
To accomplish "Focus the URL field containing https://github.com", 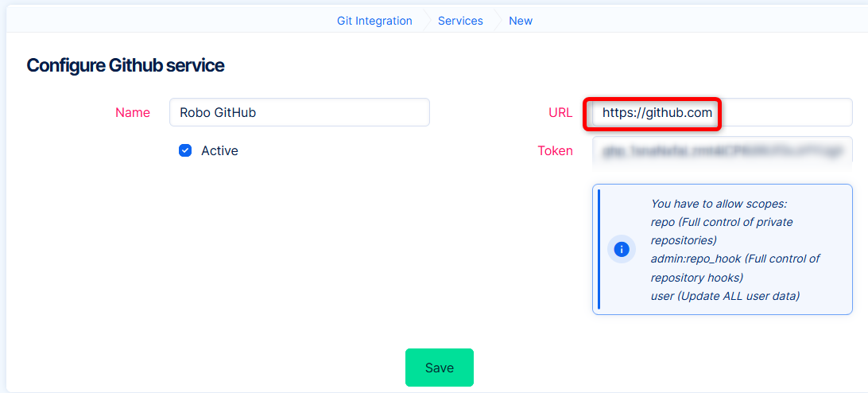I will (x=722, y=112).
